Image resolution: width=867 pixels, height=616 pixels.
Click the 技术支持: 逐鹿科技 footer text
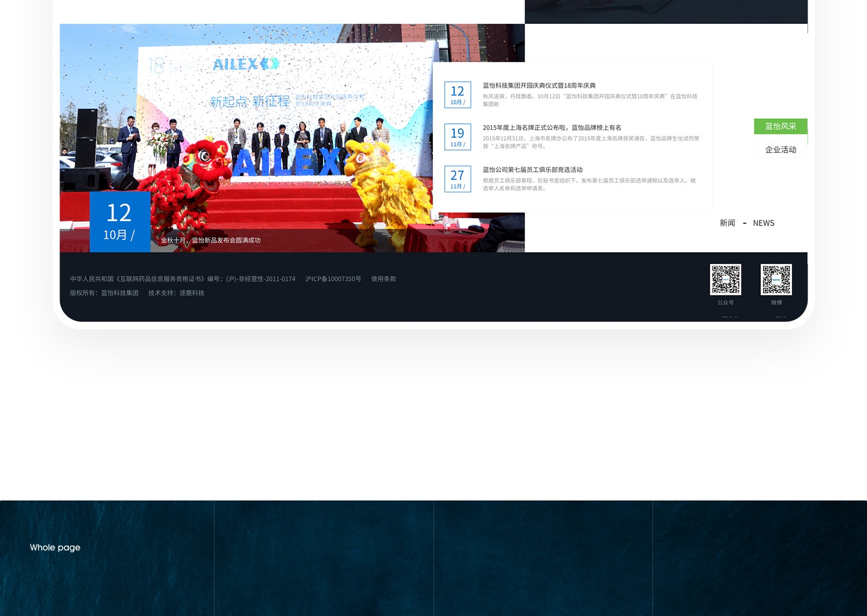click(176, 293)
